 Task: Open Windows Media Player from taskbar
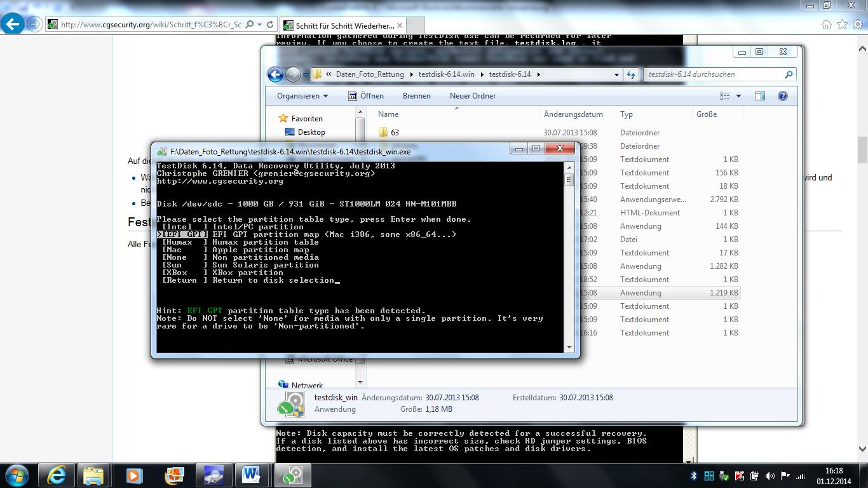133,475
